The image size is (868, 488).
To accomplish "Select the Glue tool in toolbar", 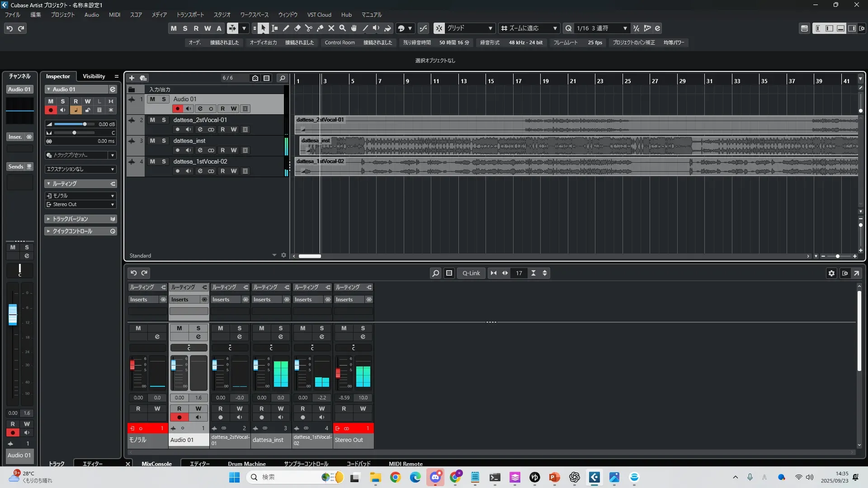I will pos(320,28).
